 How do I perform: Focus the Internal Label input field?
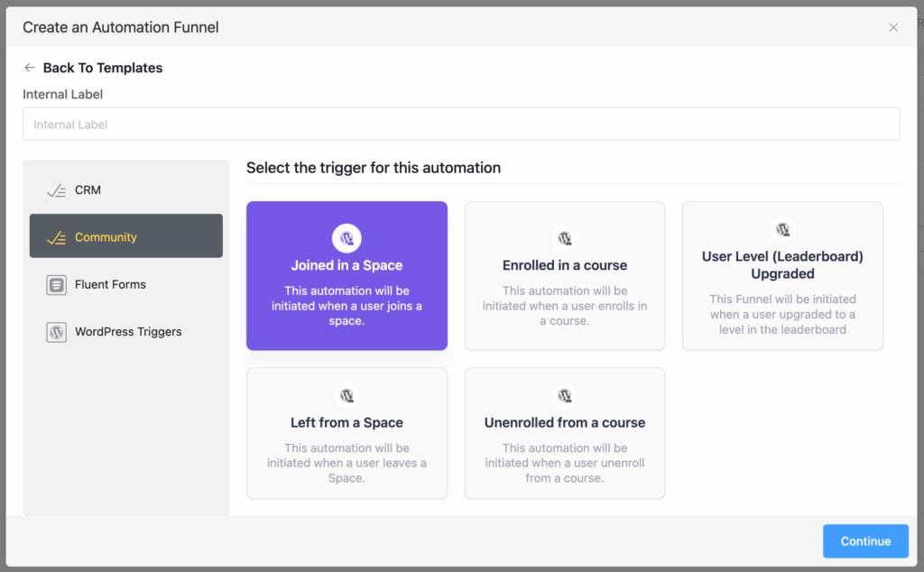click(461, 125)
